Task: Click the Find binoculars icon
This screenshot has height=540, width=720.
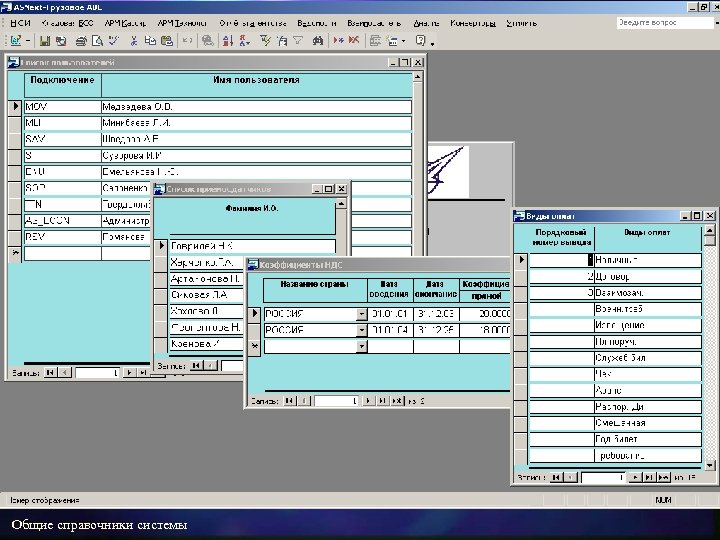Action: tap(318, 40)
